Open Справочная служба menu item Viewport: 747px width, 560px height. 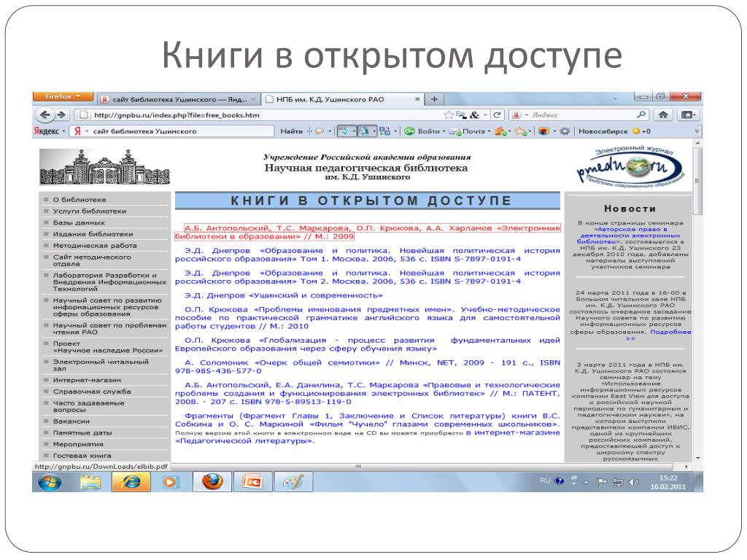coord(91,392)
